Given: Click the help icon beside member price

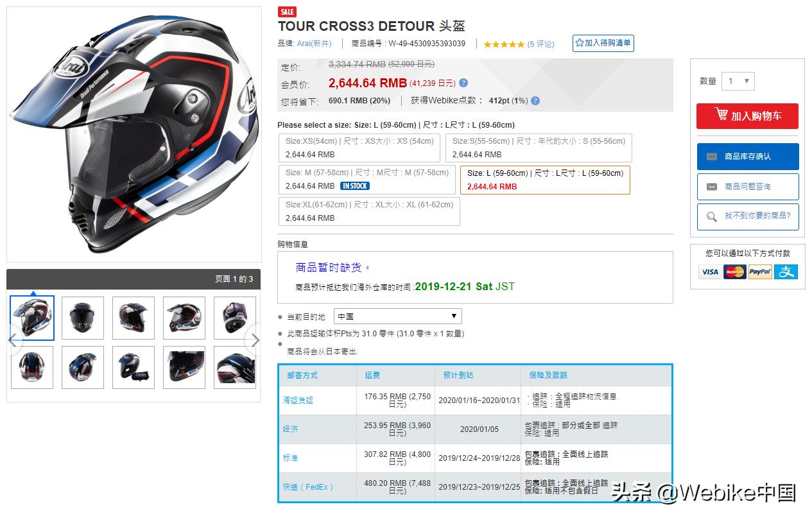Looking at the screenshot, I should tap(463, 83).
